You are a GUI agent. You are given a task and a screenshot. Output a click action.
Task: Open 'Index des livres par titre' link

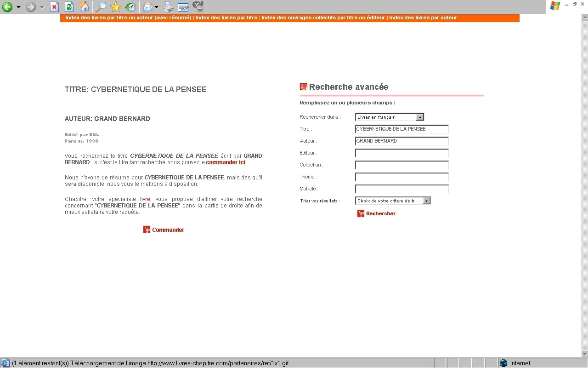(226, 18)
